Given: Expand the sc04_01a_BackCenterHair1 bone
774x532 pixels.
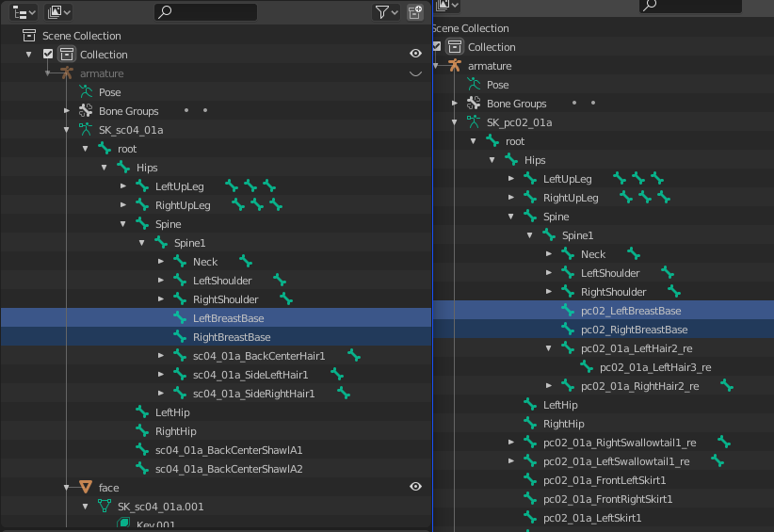Looking at the screenshot, I should pos(161,355).
